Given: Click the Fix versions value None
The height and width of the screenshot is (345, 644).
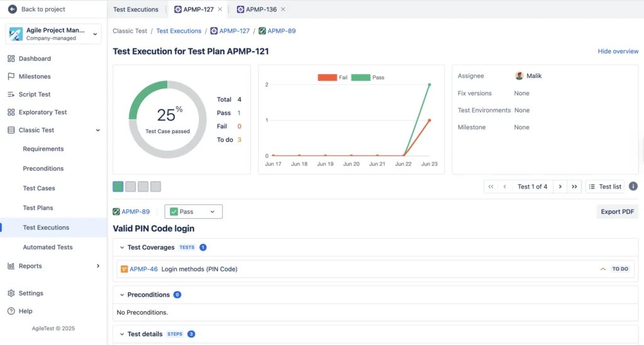Looking at the screenshot, I should (521, 93).
